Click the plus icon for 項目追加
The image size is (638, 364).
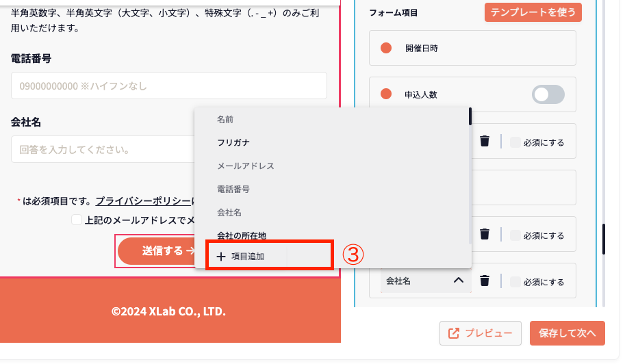click(220, 257)
